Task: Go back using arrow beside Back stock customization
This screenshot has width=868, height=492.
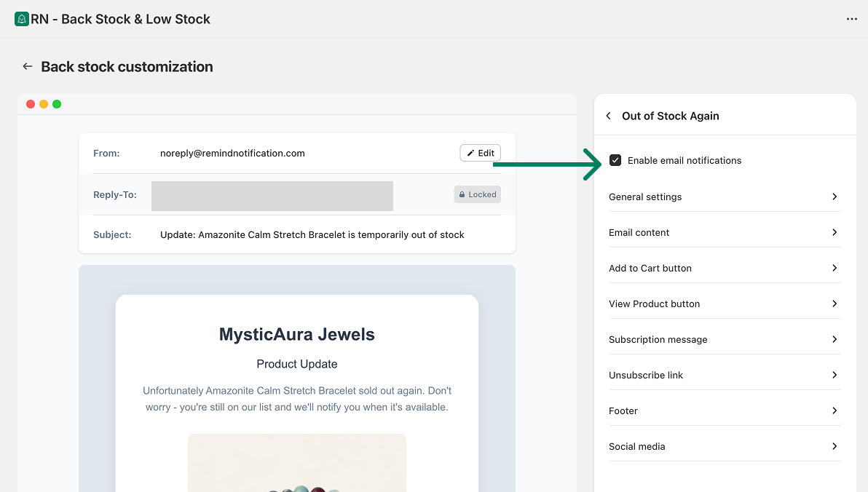Action: click(28, 66)
